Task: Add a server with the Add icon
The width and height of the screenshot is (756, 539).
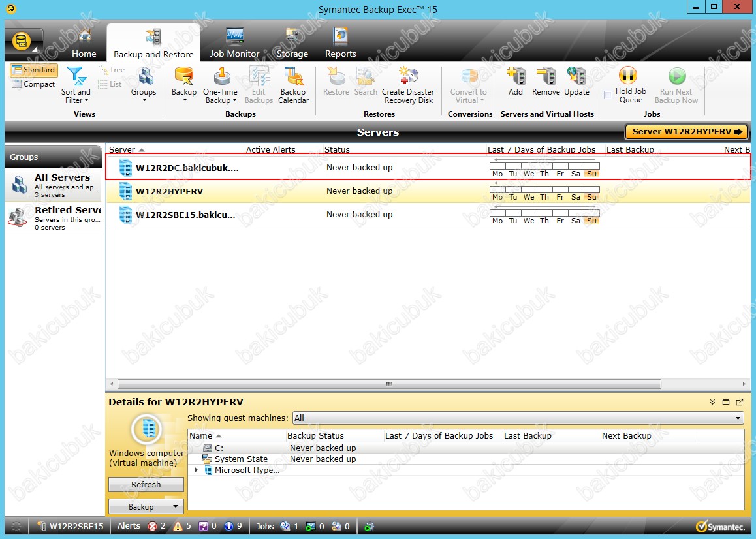Action: tap(515, 76)
